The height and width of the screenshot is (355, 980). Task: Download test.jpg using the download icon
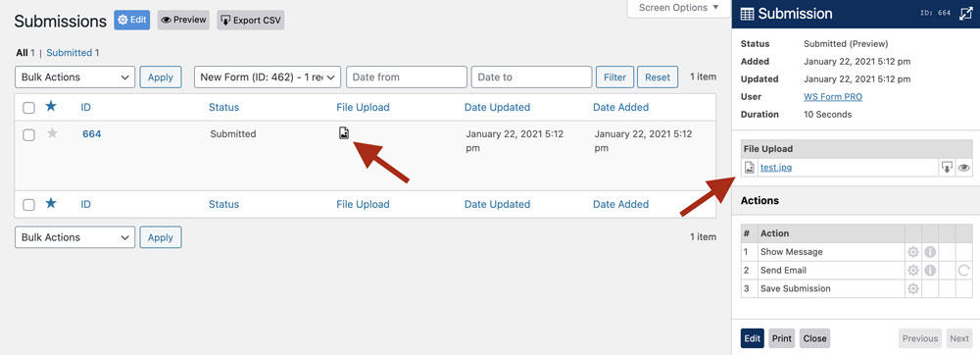tap(948, 168)
